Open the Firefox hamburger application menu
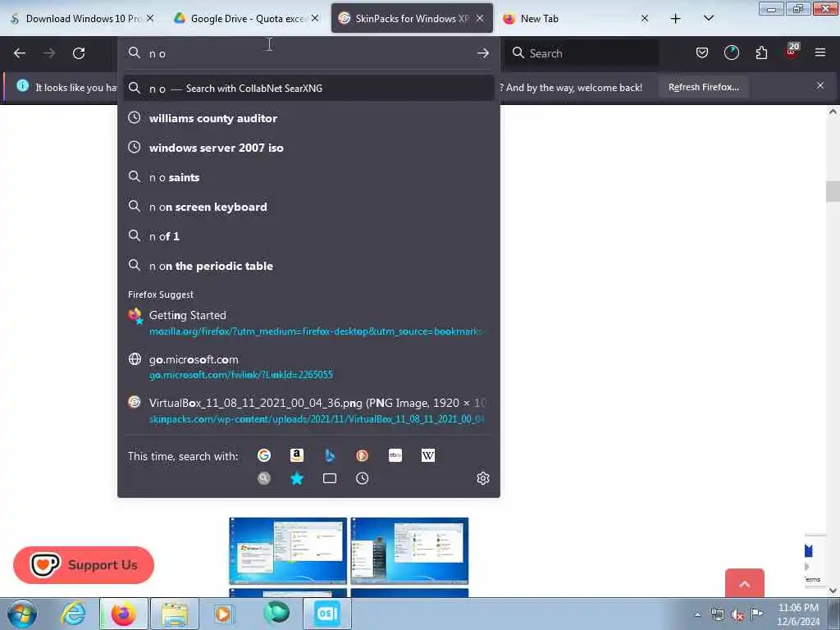 [x=819, y=52]
